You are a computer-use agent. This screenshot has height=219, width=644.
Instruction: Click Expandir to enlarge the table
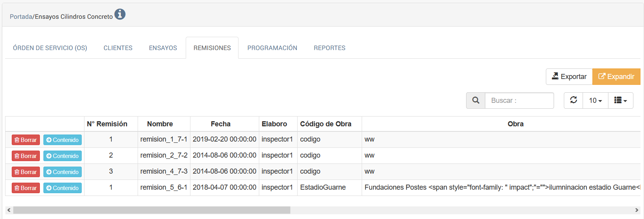click(x=616, y=77)
